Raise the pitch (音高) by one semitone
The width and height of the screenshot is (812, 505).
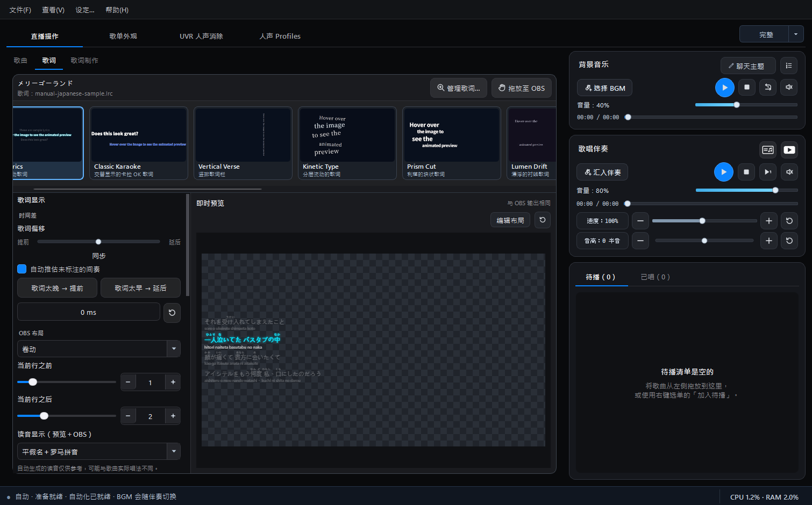tap(768, 241)
